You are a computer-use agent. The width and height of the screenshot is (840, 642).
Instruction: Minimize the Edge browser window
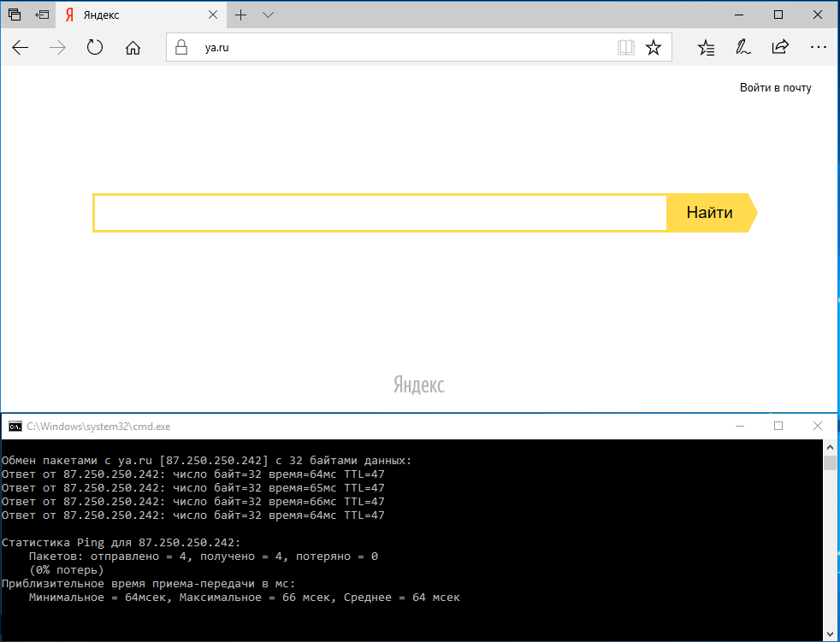(739, 15)
